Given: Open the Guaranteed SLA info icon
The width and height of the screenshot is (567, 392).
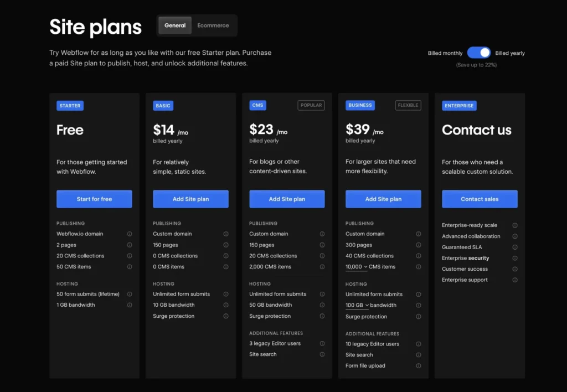Looking at the screenshot, I should point(516,247).
